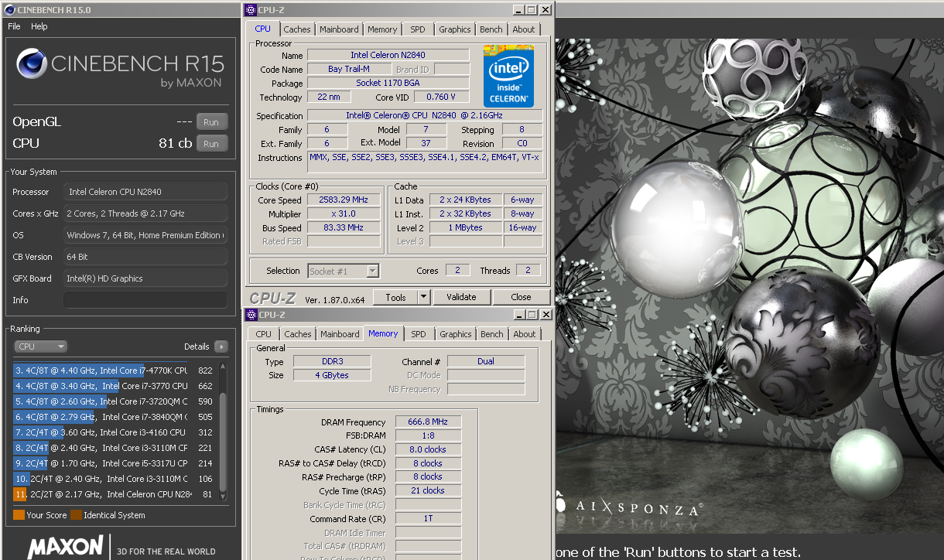Viewport: 944px width, 560px height.
Task: Open the Socket #1 selection dropdown
Action: point(344,271)
